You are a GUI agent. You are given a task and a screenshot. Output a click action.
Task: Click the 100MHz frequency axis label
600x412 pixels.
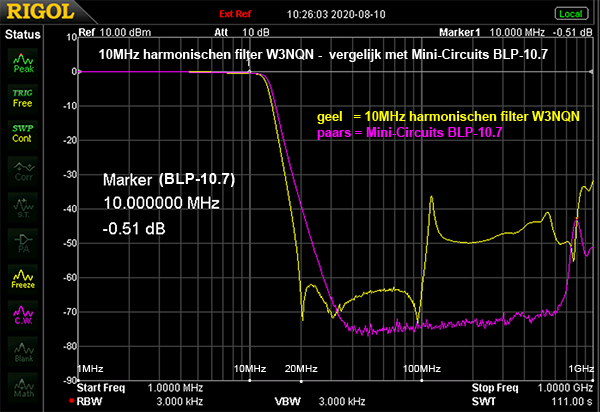422,369
